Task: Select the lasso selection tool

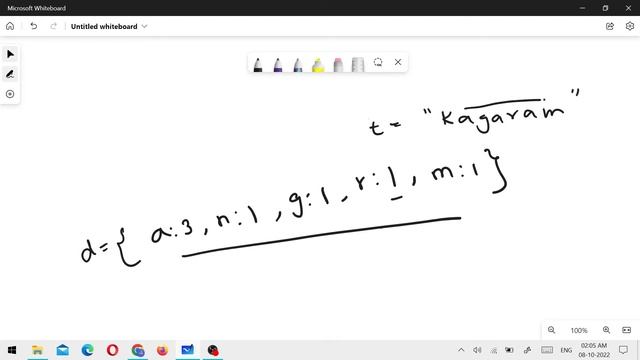Action: (x=378, y=62)
